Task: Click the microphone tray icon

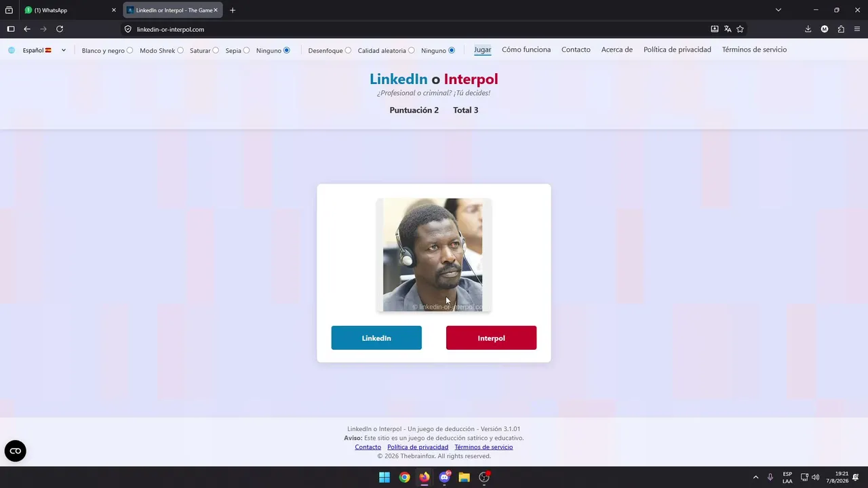Action: tap(770, 477)
